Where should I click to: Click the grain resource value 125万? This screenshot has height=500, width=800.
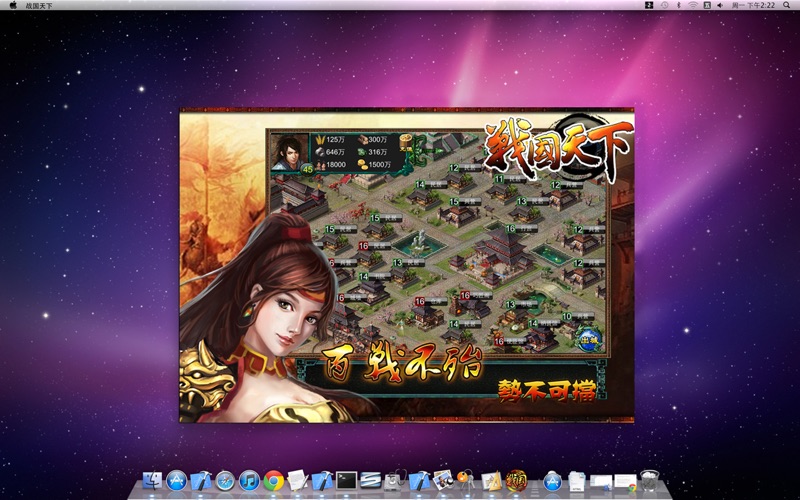335,140
